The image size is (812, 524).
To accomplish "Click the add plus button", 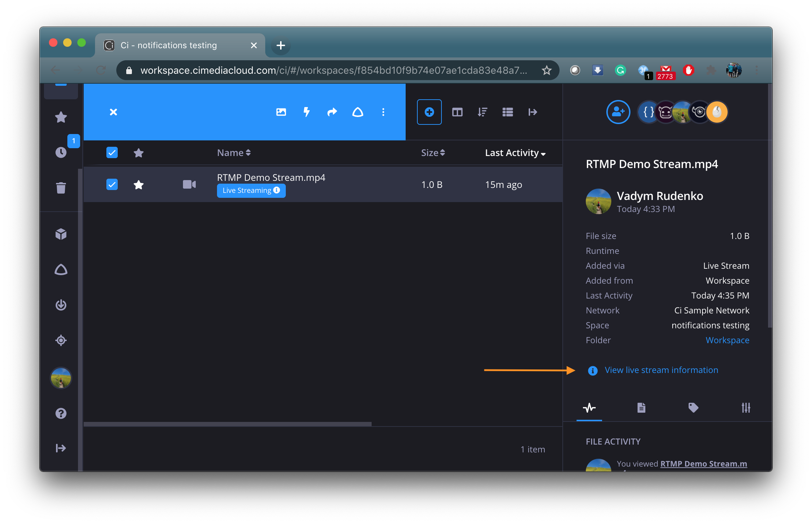I will click(x=429, y=112).
